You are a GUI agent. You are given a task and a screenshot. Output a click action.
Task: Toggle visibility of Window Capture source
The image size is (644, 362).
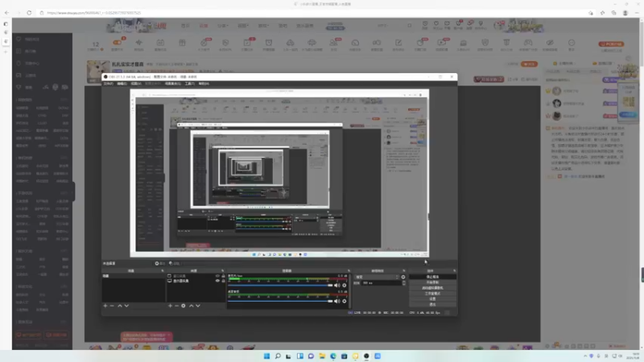point(217,276)
